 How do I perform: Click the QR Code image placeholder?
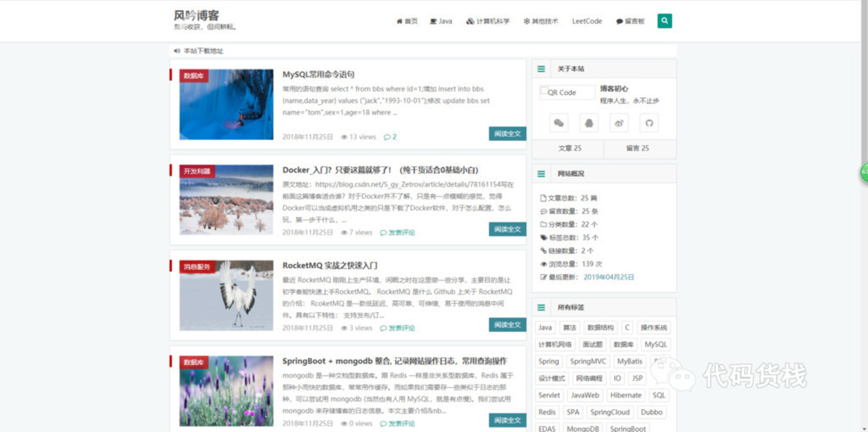click(567, 92)
